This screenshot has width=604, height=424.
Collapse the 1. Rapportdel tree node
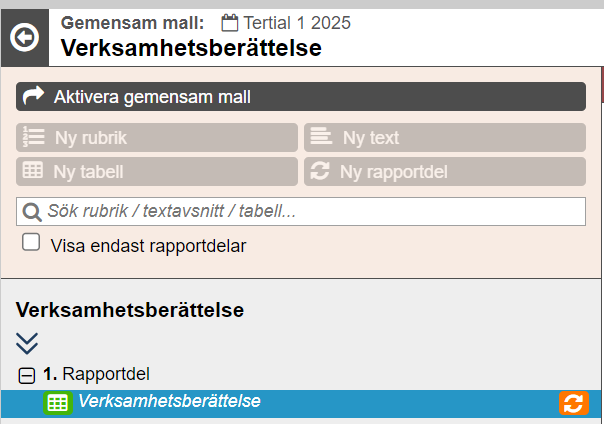pyautogui.click(x=27, y=375)
